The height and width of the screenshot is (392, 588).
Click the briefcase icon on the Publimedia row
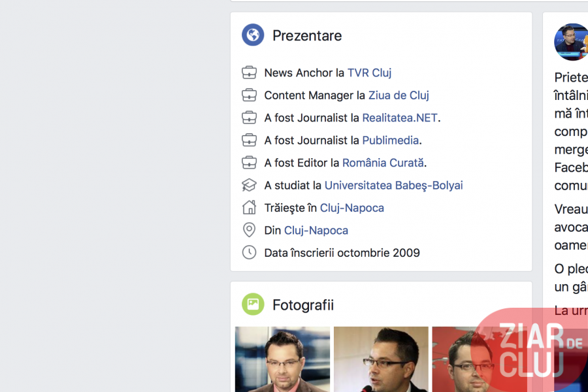(249, 140)
